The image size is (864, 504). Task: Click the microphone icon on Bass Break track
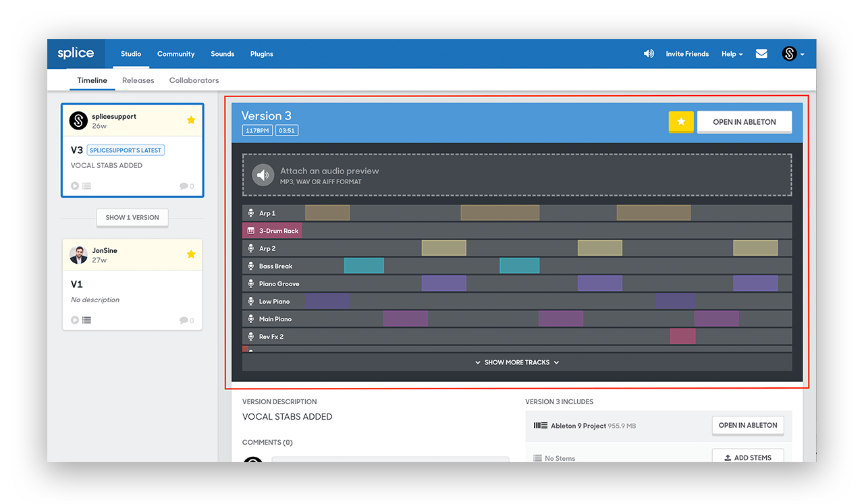pyautogui.click(x=251, y=266)
